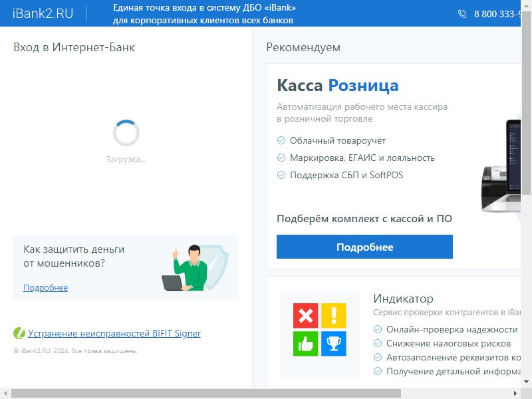Click the check icon beside Получение детальной
The height and width of the screenshot is (399, 532).
coord(378,371)
